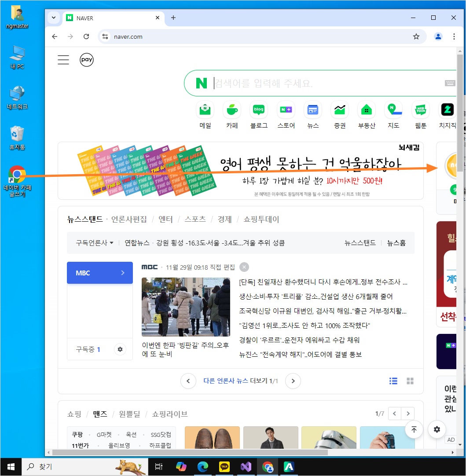Click the English study 500원 banner ad
This screenshot has width=466, height=476.
240,171
